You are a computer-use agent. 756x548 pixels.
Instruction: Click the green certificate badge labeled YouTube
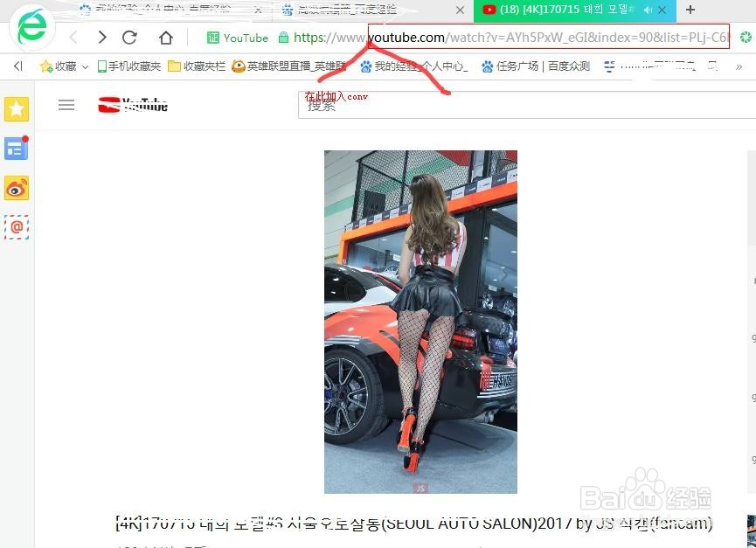point(237,38)
